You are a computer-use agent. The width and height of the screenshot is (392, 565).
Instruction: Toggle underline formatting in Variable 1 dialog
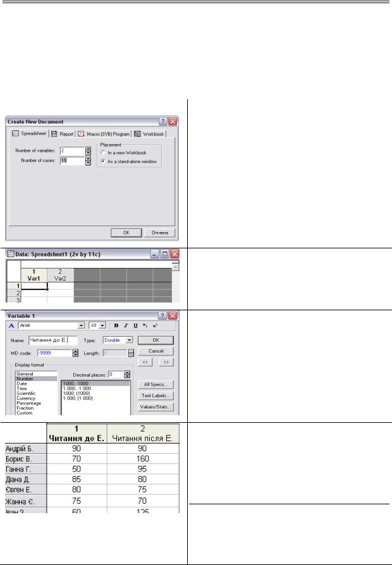pyautogui.click(x=135, y=325)
